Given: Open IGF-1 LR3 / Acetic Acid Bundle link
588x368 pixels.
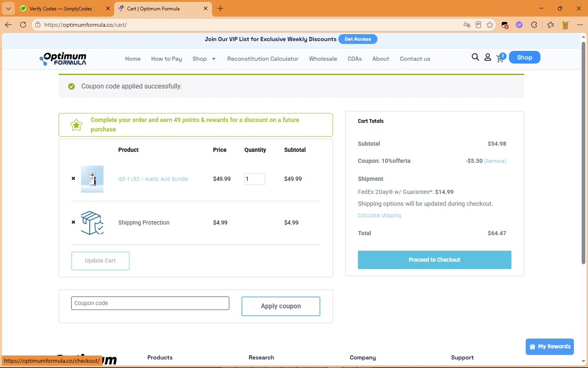Looking at the screenshot, I should coord(153,179).
